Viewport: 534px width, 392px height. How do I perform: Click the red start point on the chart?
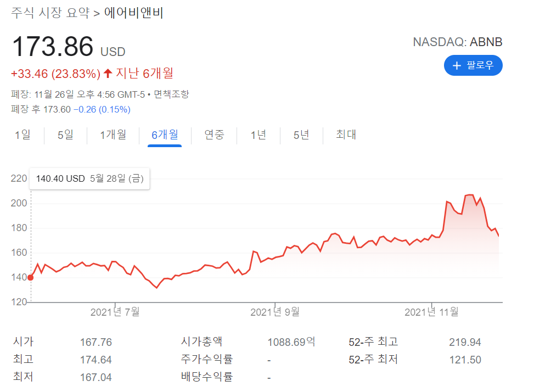click(31, 278)
